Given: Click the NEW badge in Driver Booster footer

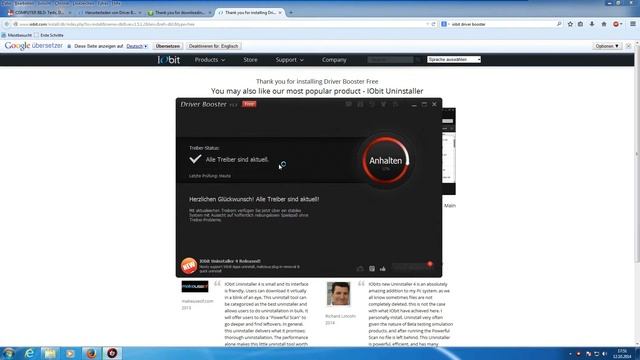Looking at the screenshot, I should (x=189, y=266).
